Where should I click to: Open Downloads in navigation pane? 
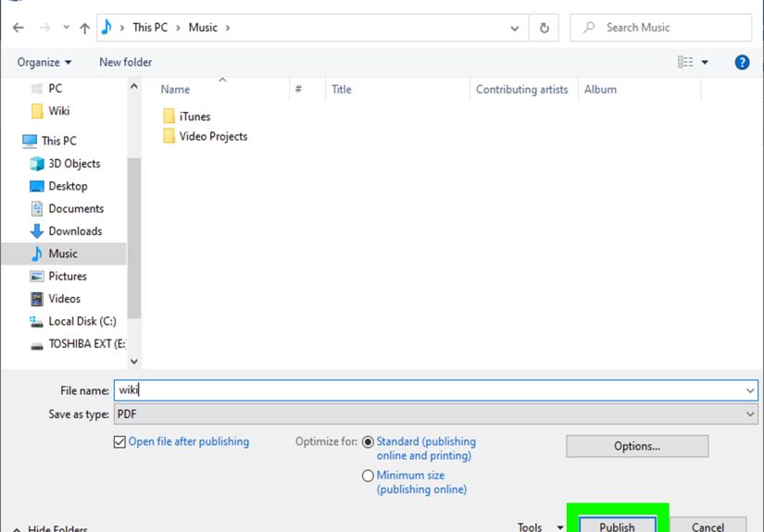pyautogui.click(x=75, y=231)
